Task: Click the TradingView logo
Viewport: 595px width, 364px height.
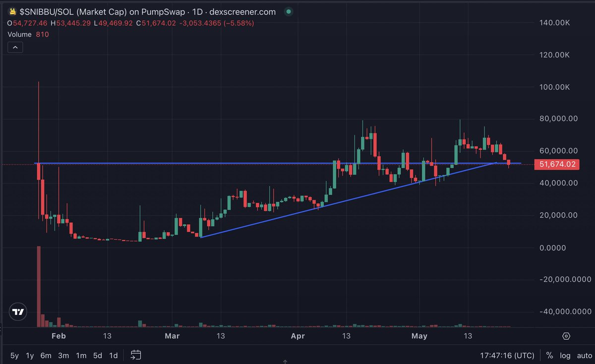Action: pyautogui.click(x=18, y=312)
